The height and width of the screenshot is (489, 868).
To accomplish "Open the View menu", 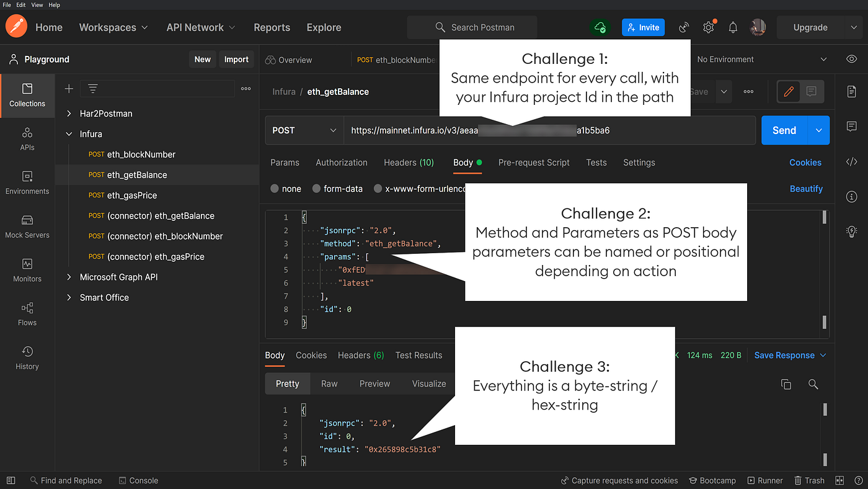I will click(x=37, y=5).
